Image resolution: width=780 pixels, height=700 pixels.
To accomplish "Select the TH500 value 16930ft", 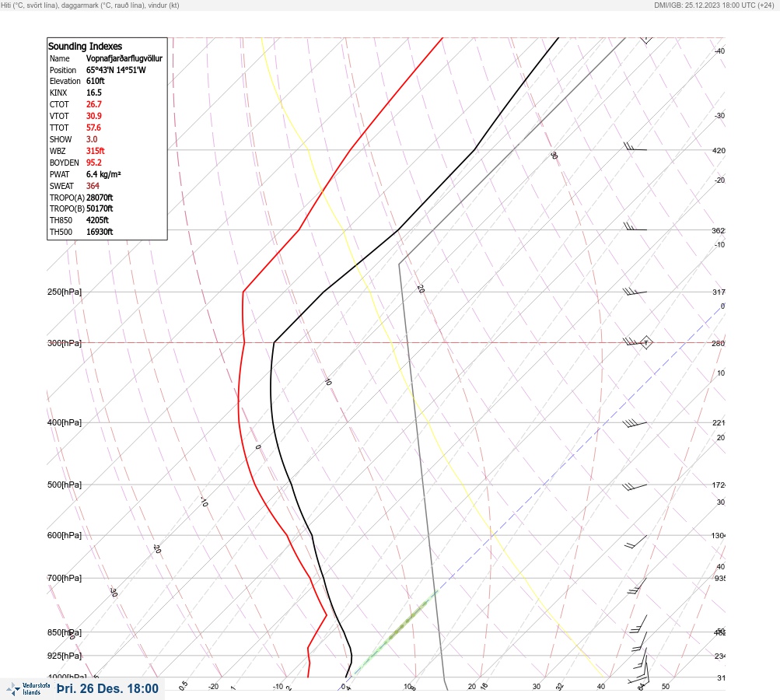I will pos(100,232).
